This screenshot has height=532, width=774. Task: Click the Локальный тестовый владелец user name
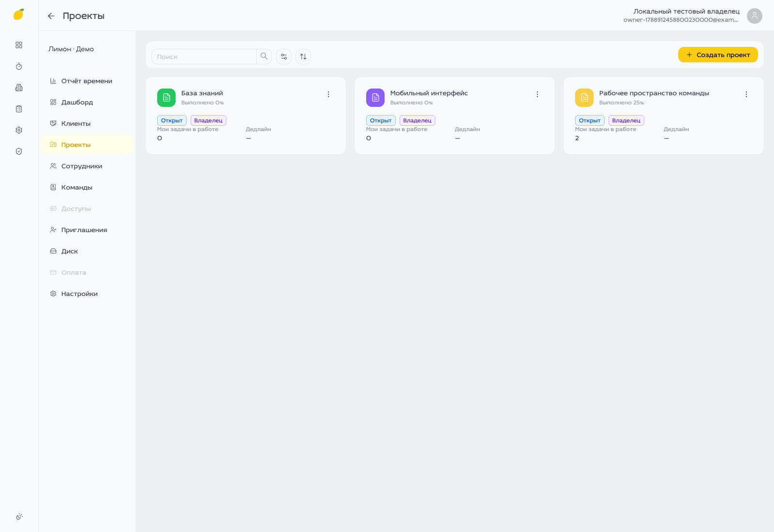tap(686, 11)
